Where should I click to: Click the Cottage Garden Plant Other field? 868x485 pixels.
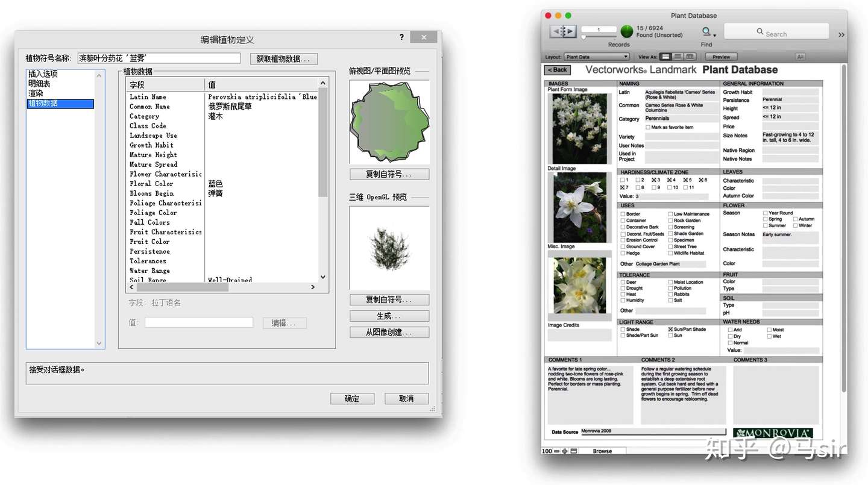coord(670,264)
